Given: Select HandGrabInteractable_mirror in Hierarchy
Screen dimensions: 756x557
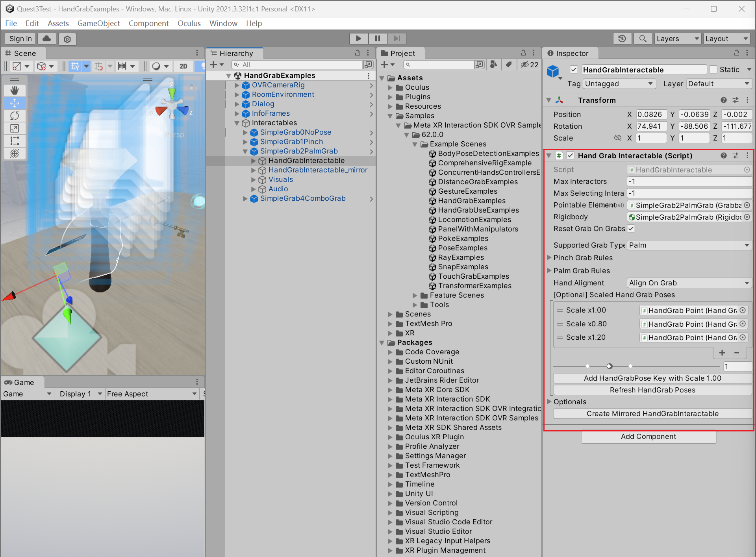Looking at the screenshot, I should coord(318,170).
